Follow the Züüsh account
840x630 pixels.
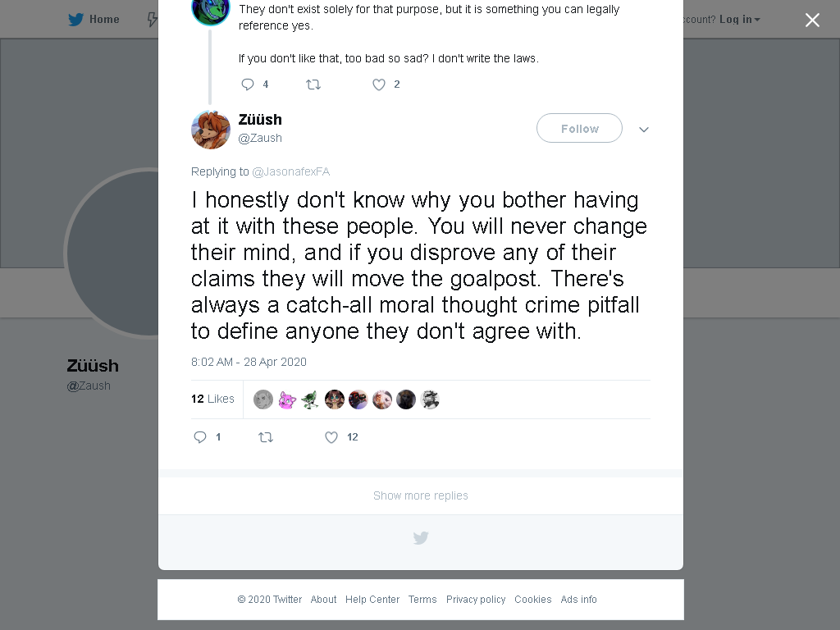point(580,128)
